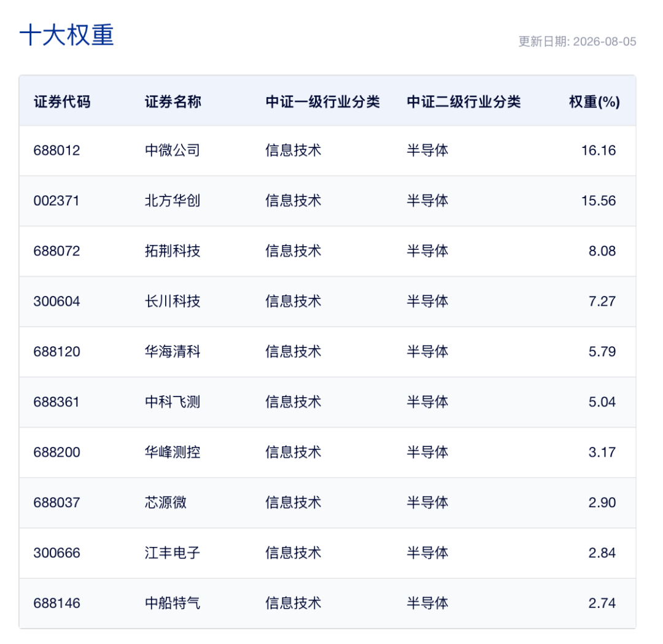Select the 北方华创 stock name
Viewport: 663px width, 644px height.
[x=173, y=201]
